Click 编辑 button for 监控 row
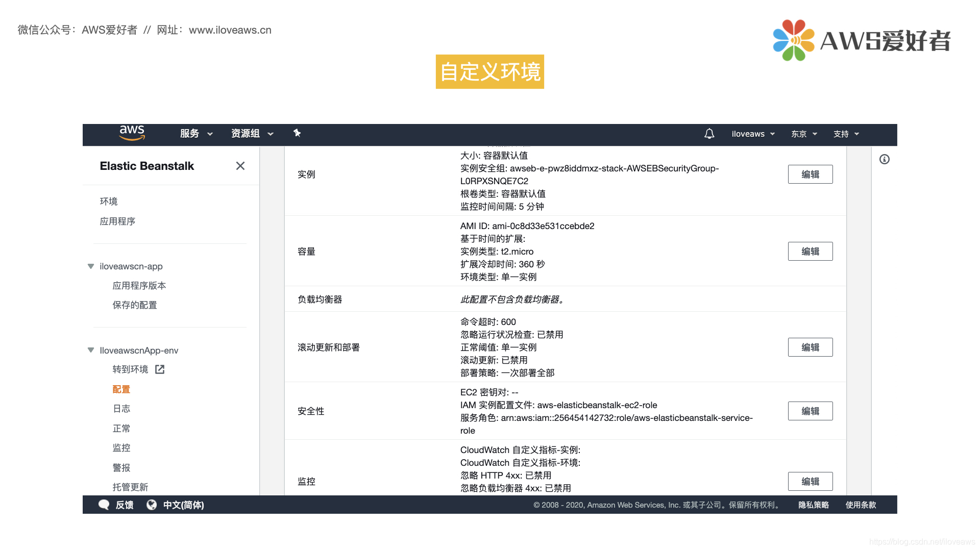The height and width of the screenshot is (551, 980). tap(810, 482)
